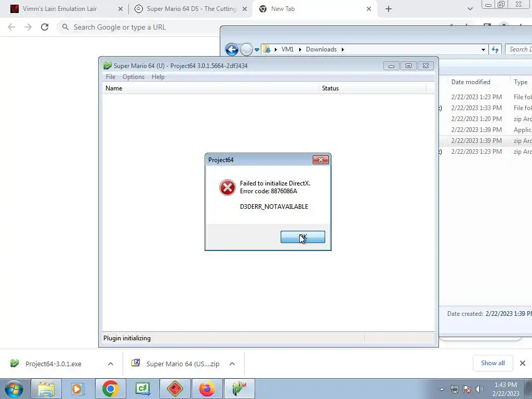Image resolution: width=532 pixels, height=399 pixels.
Task: Open the Help menu in Project64
Action: coord(158,77)
